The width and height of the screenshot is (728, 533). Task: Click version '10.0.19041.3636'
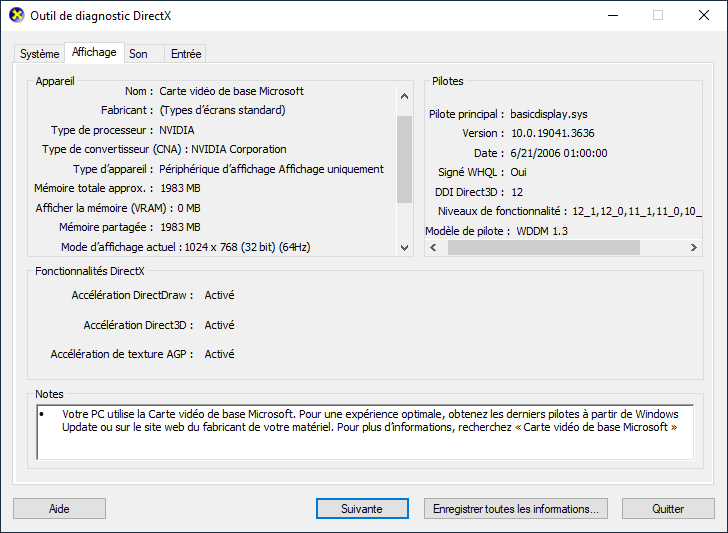[x=552, y=133]
